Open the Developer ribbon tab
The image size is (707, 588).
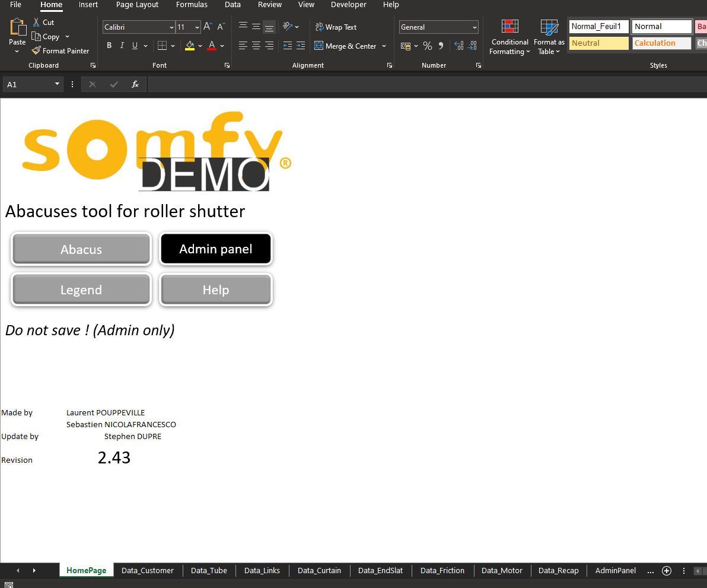tap(349, 5)
